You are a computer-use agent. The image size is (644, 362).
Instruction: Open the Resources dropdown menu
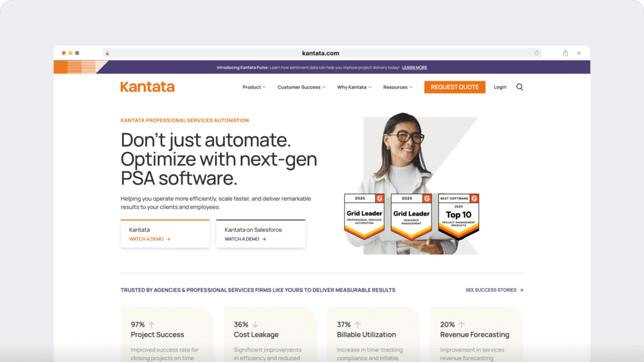(x=397, y=87)
